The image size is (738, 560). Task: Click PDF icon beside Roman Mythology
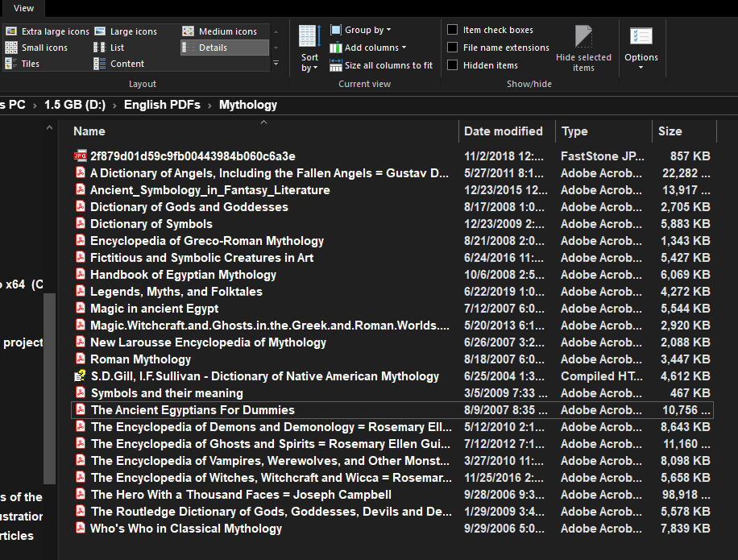81,359
